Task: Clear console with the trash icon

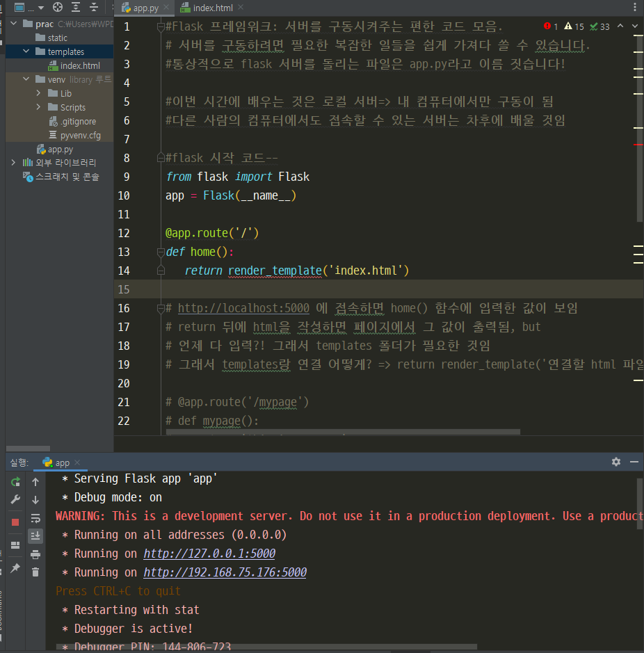Action: [x=35, y=572]
